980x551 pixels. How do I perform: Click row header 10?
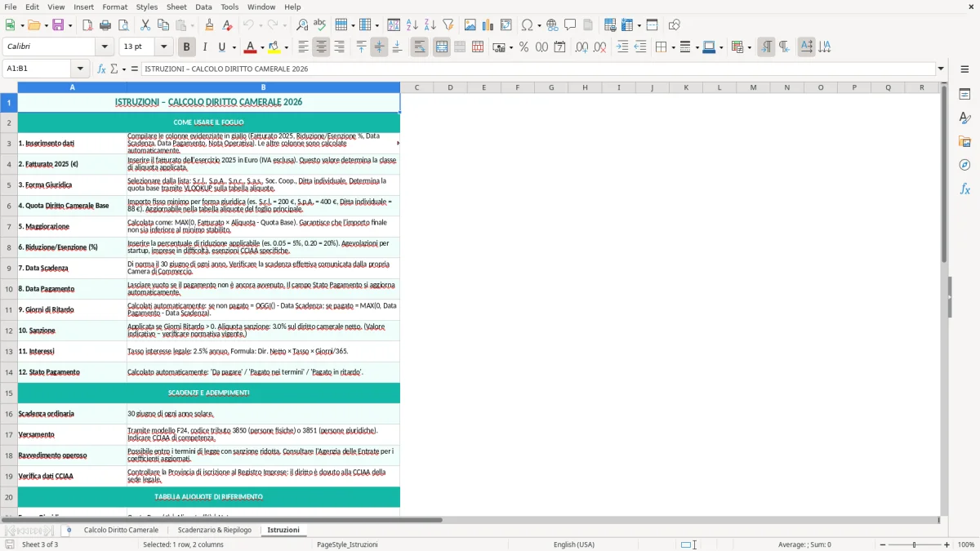(x=9, y=289)
